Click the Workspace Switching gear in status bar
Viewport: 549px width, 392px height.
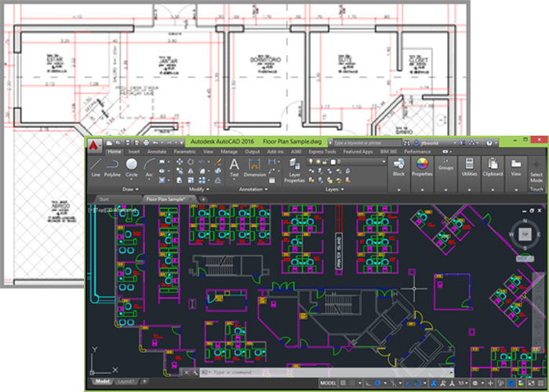tap(475, 383)
